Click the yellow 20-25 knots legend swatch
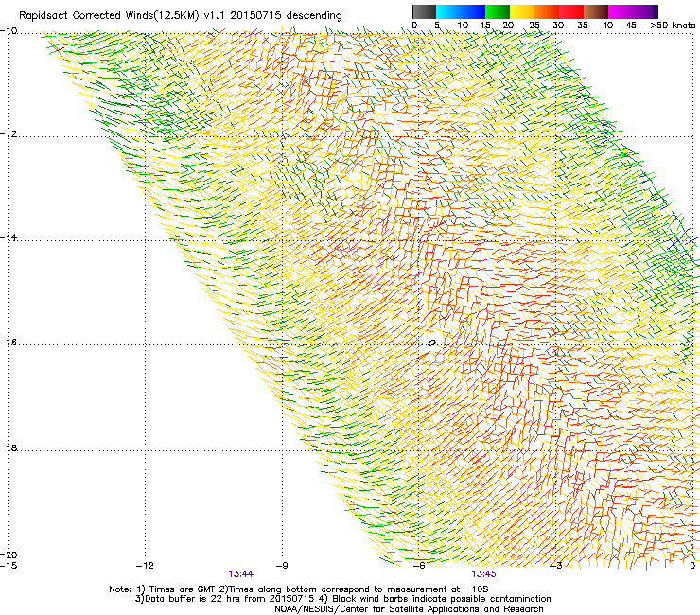 (522, 11)
